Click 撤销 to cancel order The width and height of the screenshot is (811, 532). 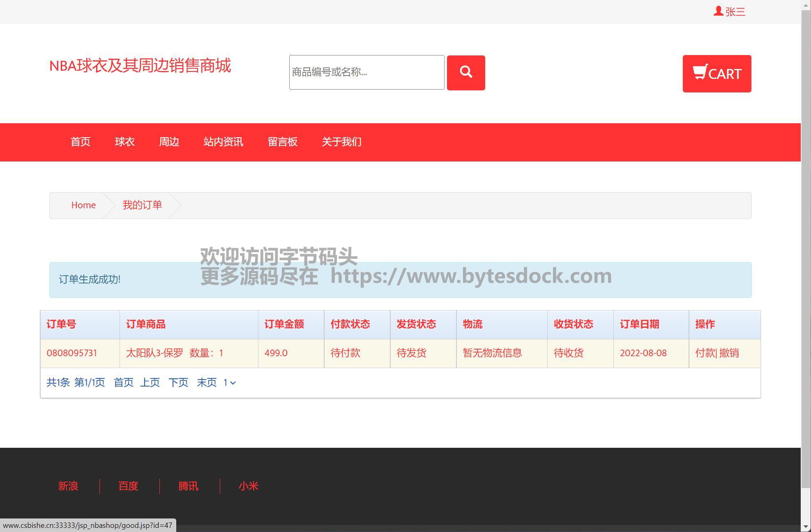[x=729, y=353]
